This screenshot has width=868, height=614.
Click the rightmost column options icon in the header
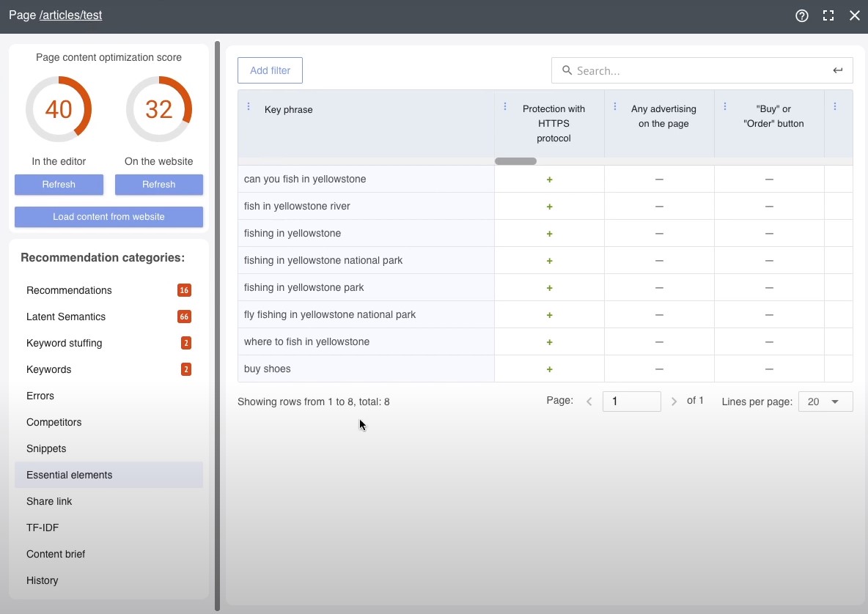pyautogui.click(x=836, y=106)
